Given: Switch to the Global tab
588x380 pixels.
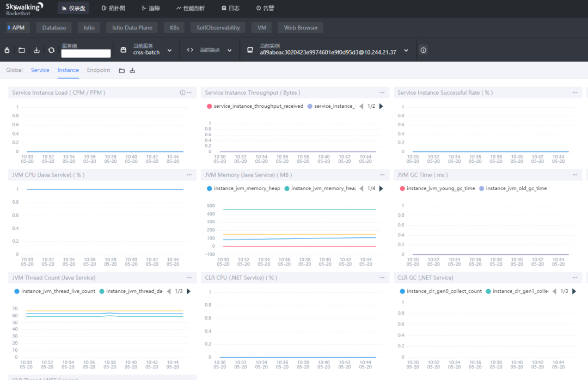Looking at the screenshot, I should (x=14, y=70).
